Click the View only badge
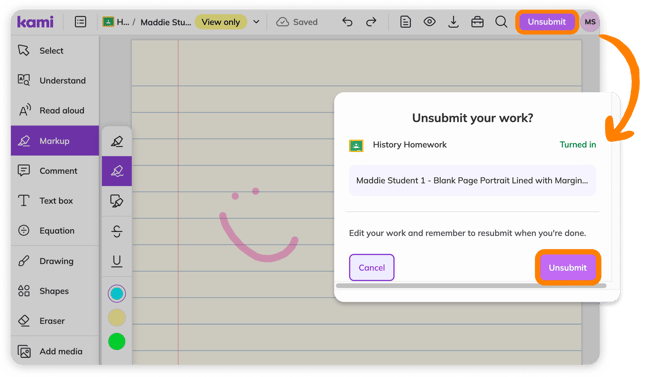The height and width of the screenshot is (377, 670). [221, 22]
